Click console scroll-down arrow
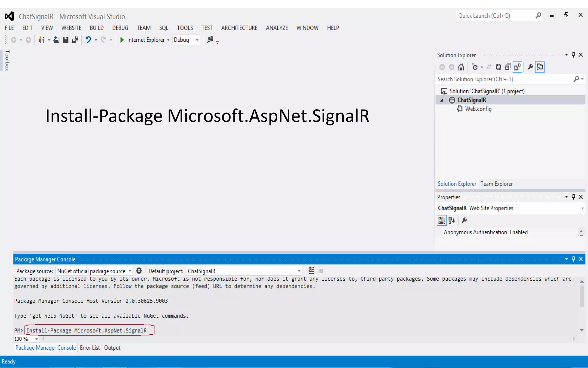Image resolution: width=588 pixels, height=368 pixels. coord(582,330)
